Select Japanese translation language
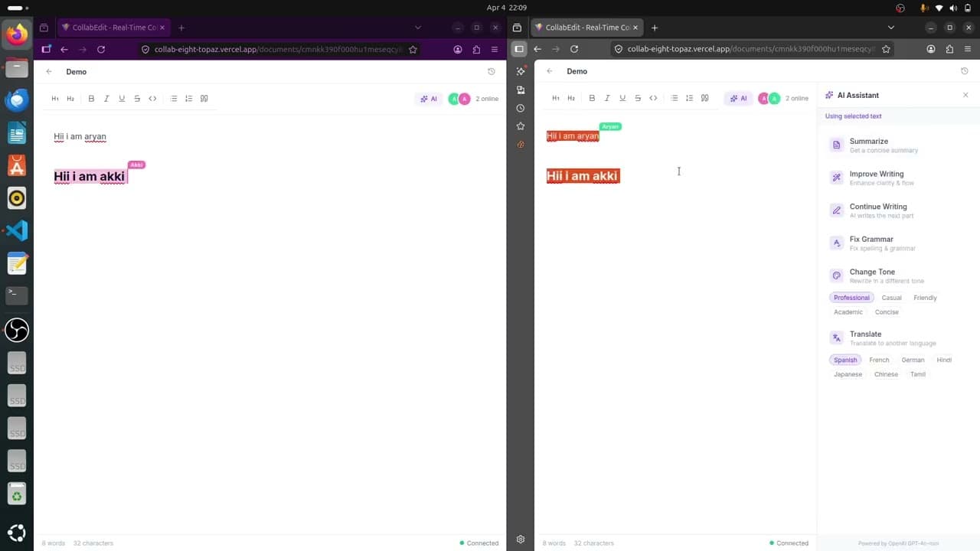Viewport: 980px width, 551px height. [x=848, y=374]
